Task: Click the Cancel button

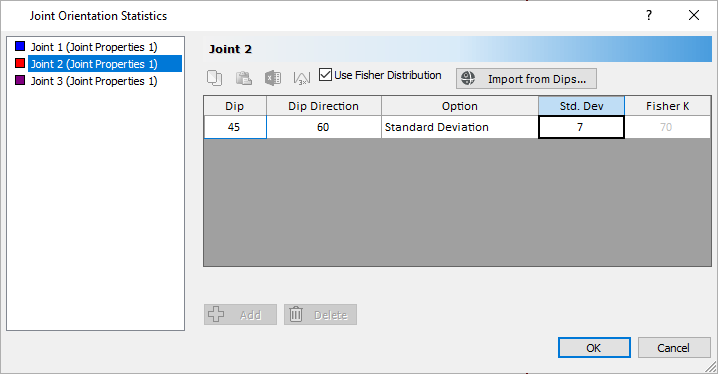Action: coord(674,348)
